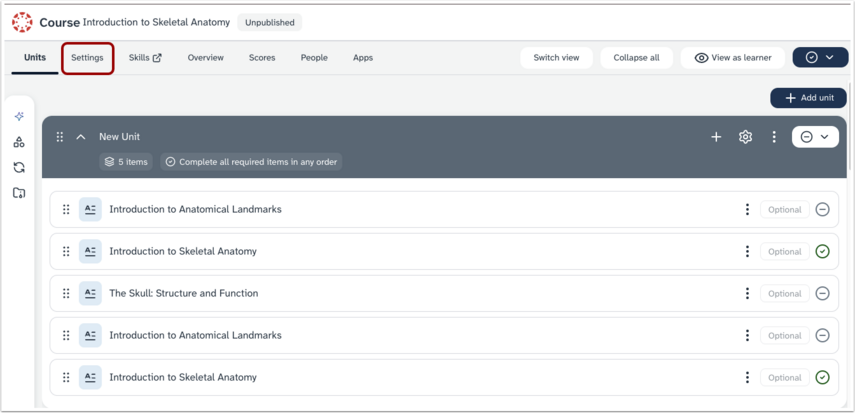Toggle Optional on last Skeletal Anatomy row

[785, 378]
